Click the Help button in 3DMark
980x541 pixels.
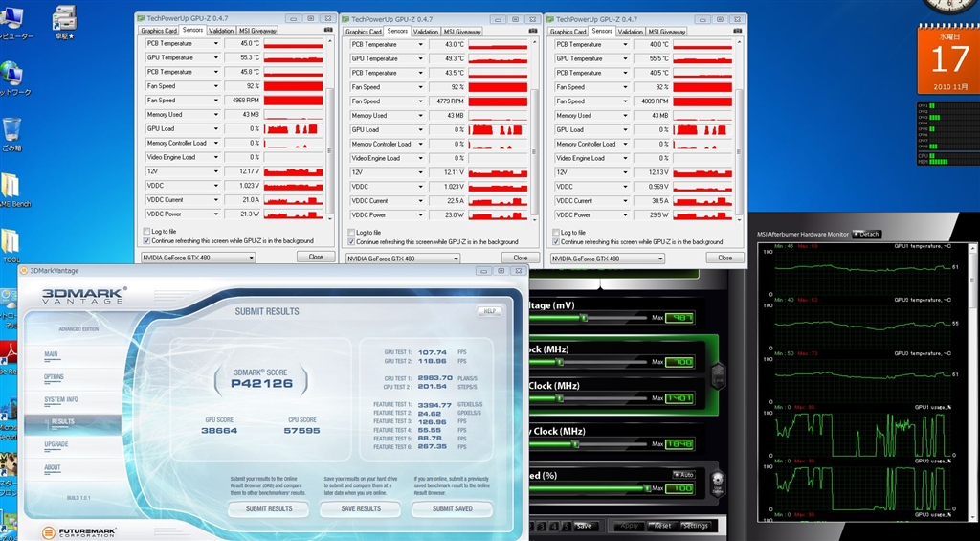[x=489, y=311]
